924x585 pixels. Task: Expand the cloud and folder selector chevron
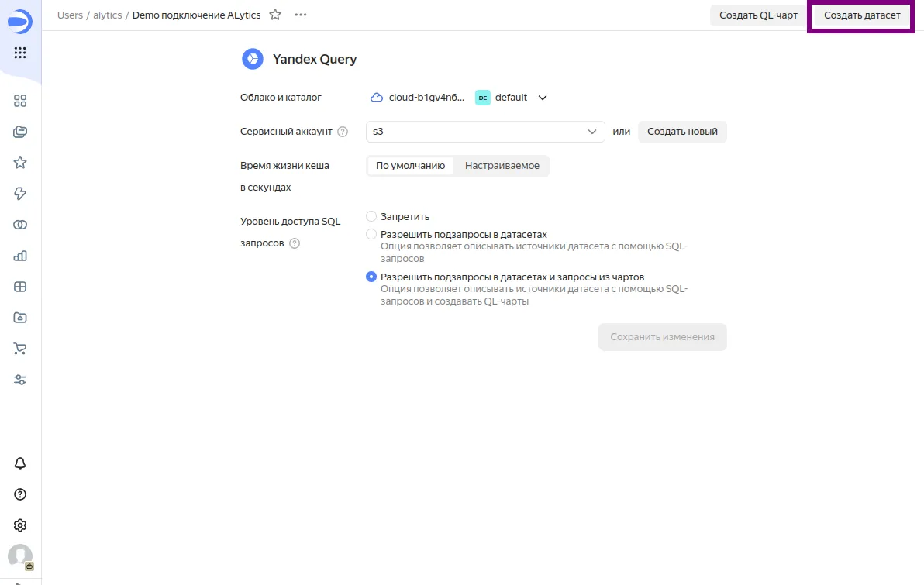(543, 98)
